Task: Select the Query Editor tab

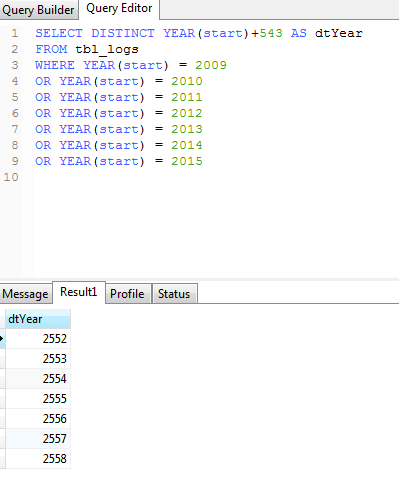Action: point(119,9)
